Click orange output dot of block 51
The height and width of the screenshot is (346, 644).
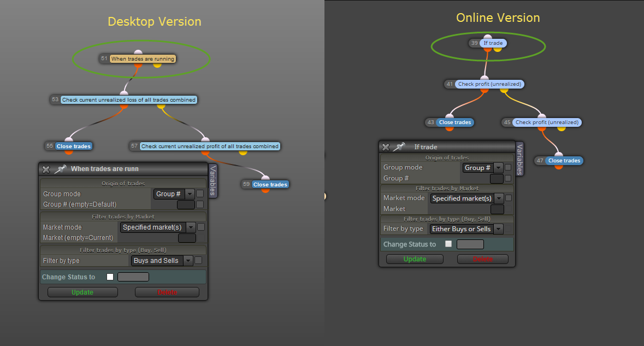[138, 64]
